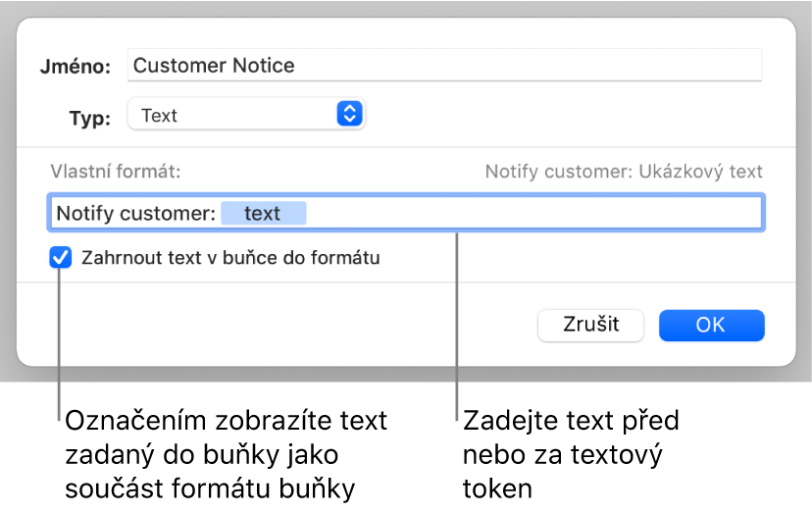Click the Typ label

tap(90, 118)
